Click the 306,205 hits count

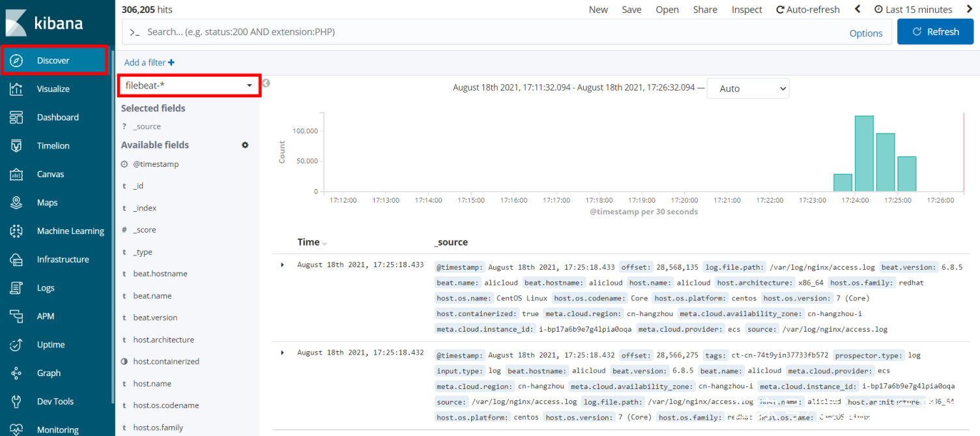(x=147, y=9)
